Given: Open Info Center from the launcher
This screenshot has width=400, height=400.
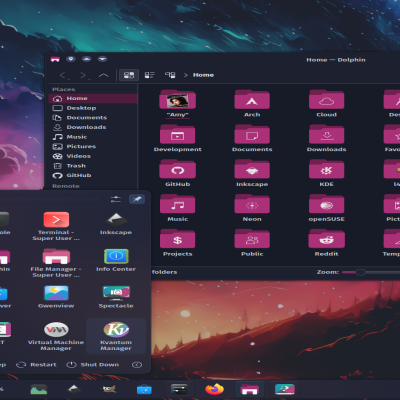Looking at the screenshot, I should pos(116,260).
